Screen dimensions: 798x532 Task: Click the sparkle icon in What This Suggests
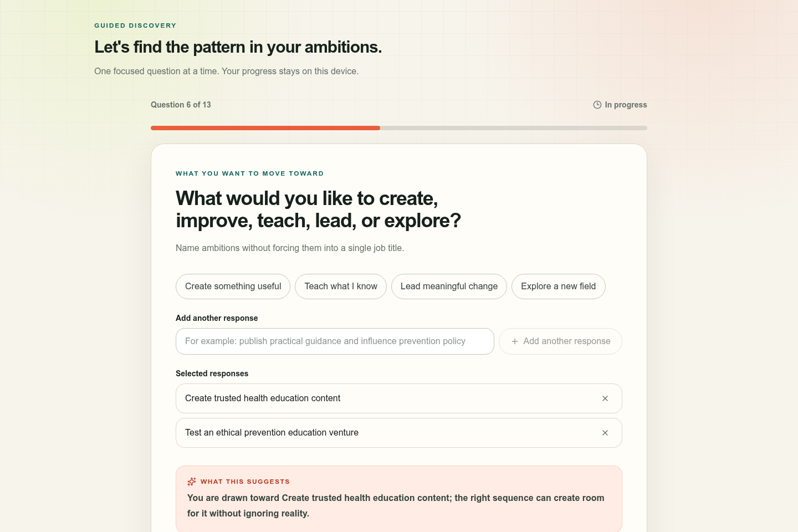pyautogui.click(x=192, y=482)
